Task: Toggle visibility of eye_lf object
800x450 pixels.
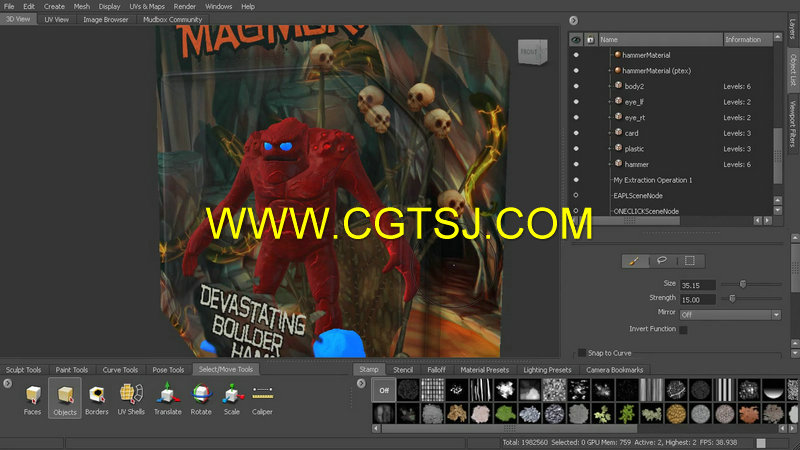Action: (576, 102)
